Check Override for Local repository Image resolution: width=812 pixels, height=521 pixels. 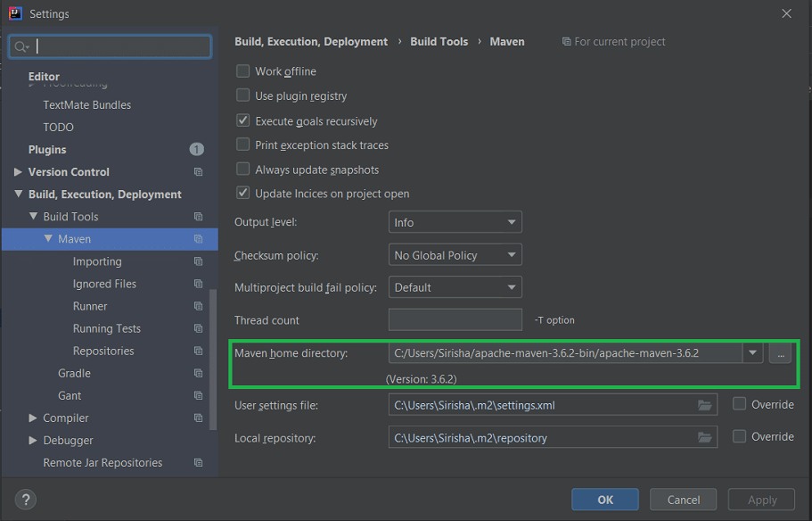(740, 436)
